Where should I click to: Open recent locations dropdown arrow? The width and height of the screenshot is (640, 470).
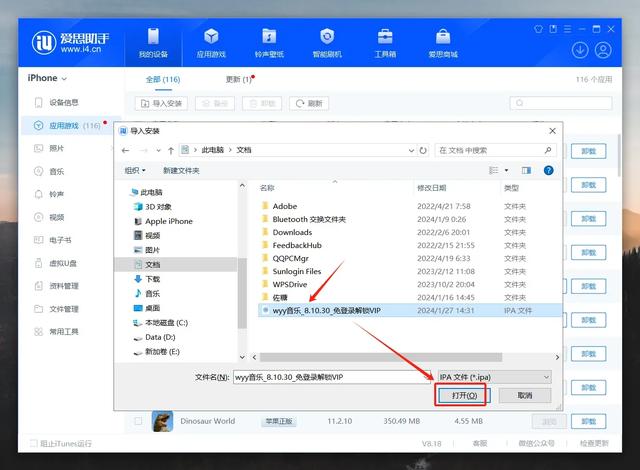coord(158,151)
